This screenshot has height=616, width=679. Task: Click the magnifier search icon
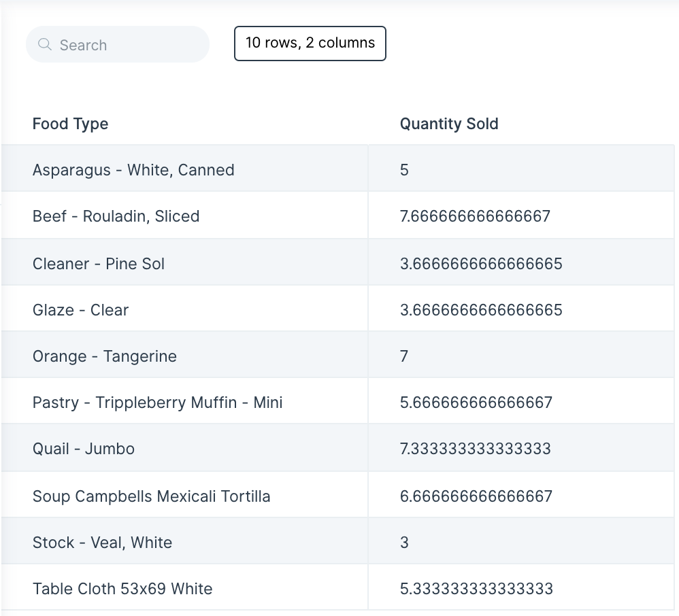45,44
